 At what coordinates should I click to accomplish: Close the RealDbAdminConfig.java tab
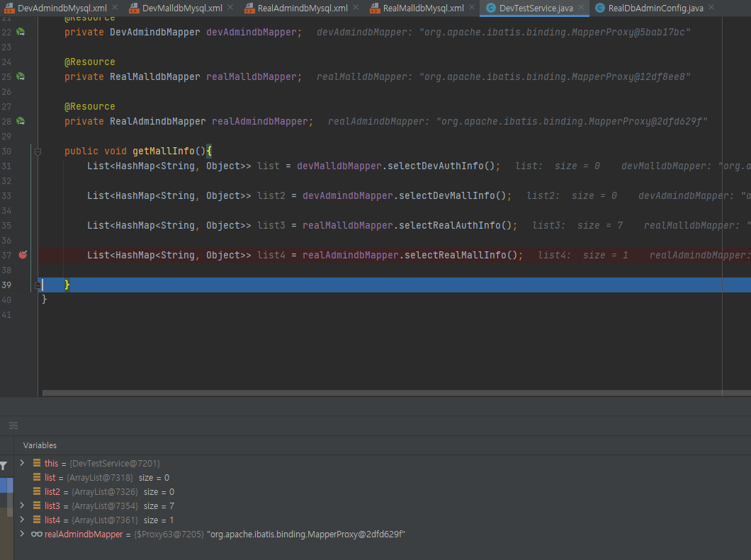coord(711,8)
